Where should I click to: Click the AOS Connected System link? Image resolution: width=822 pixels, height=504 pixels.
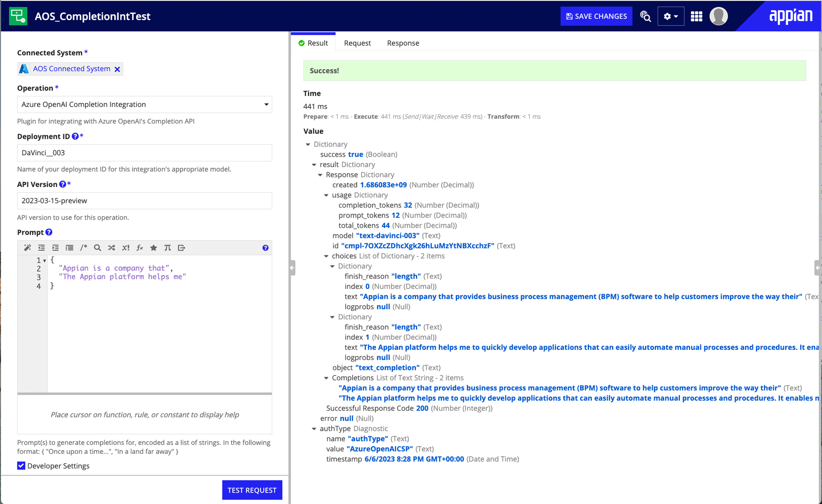click(71, 69)
